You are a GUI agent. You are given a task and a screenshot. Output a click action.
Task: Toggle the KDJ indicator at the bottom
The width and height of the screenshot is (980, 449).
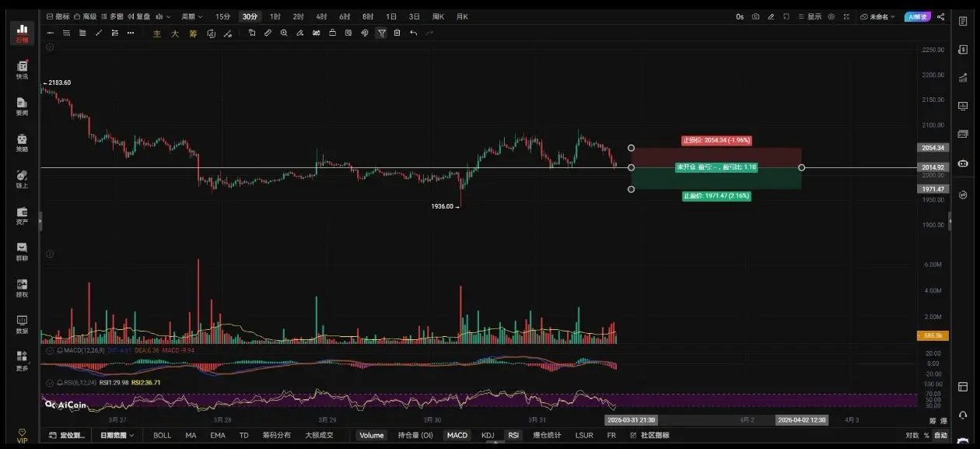pyautogui.click(x=488, y=435)
